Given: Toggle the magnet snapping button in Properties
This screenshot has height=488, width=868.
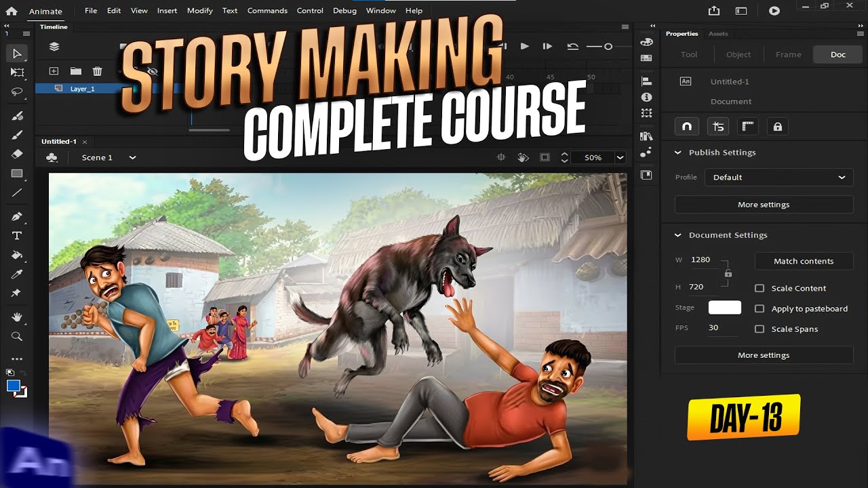Looking at the screenshot, I should click(x=687, y=126).
